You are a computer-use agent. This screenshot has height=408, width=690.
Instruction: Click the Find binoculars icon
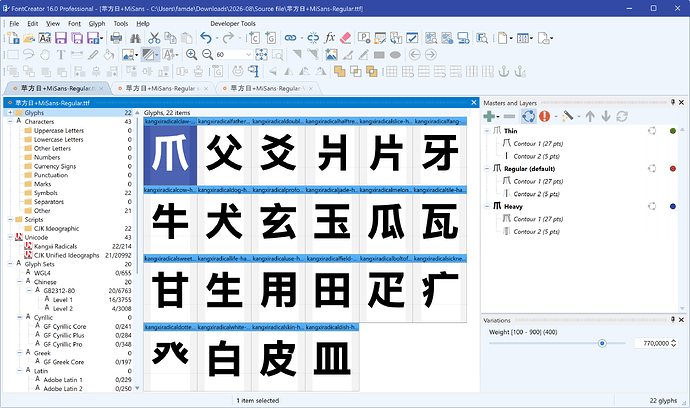pyautogui.click(x=135, y=38)
